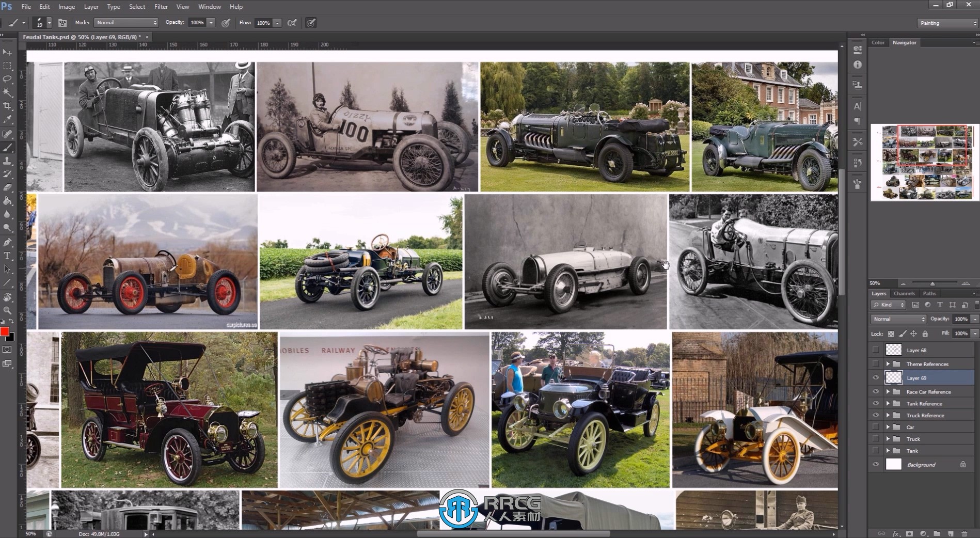
Task: Expand the Theme References group
Action: click(888, 364)
